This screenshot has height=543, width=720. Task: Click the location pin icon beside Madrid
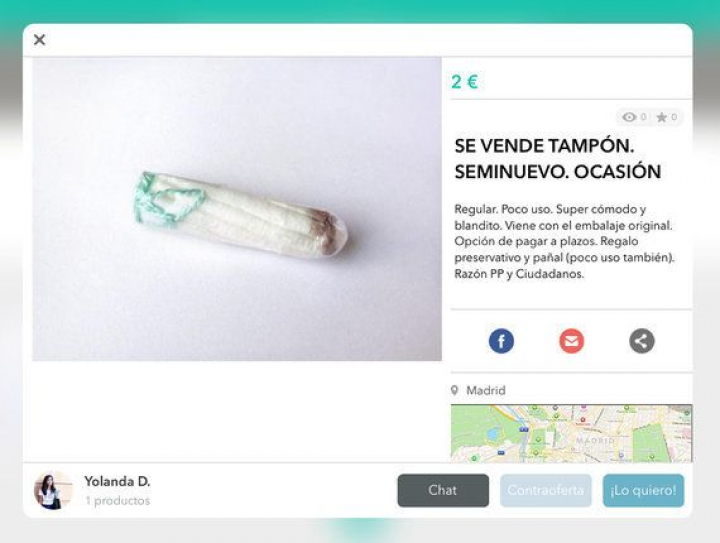click(x=455, y=391)
